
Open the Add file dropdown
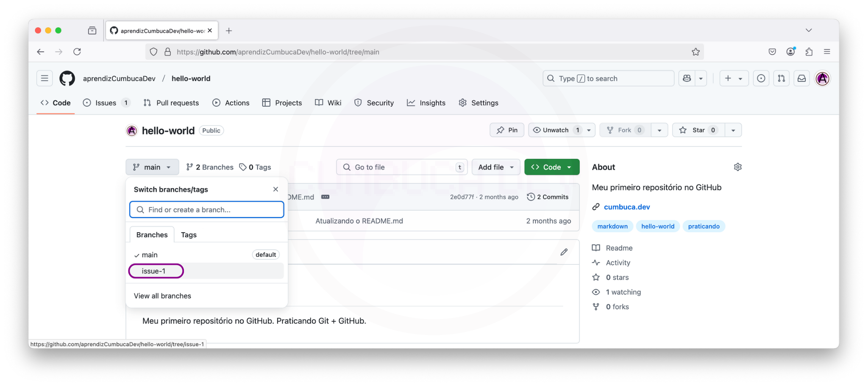(495, 167)
